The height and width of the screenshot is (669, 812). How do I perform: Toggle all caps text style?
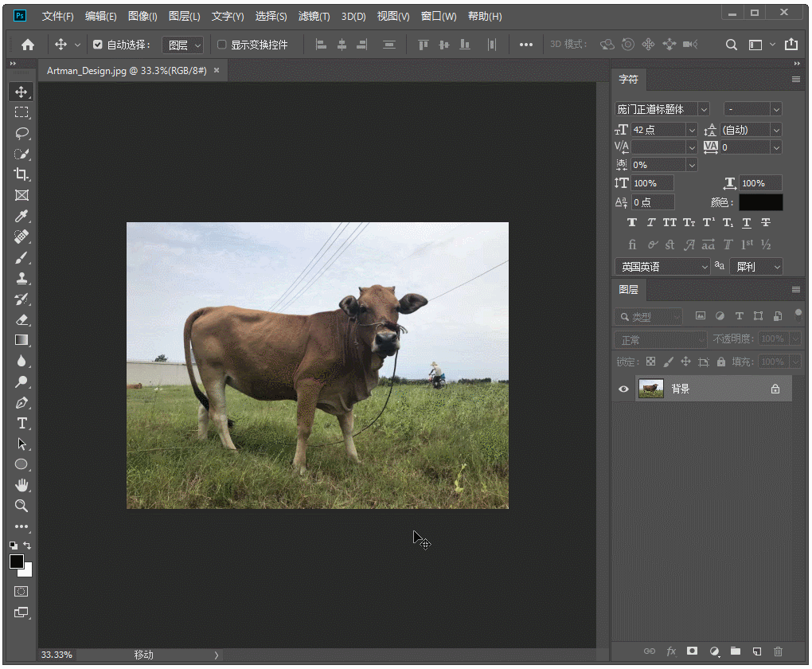pos(670,223)
